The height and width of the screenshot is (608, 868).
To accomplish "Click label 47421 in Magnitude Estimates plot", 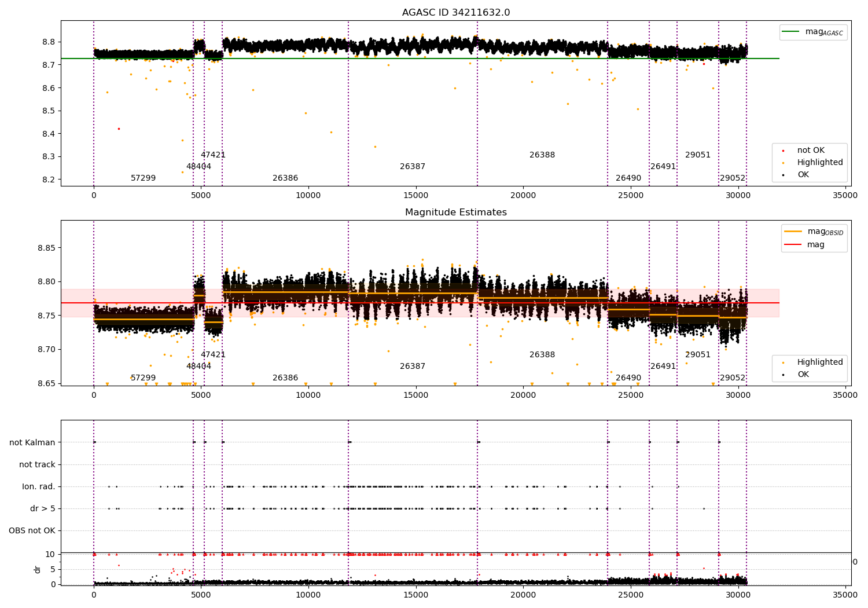I will [214, 355].
